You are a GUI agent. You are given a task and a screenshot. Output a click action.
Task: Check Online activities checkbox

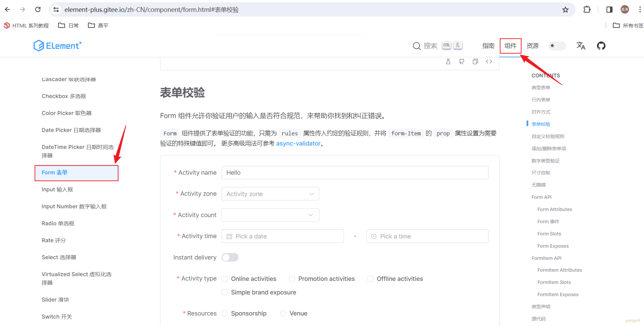coord(225,279)
